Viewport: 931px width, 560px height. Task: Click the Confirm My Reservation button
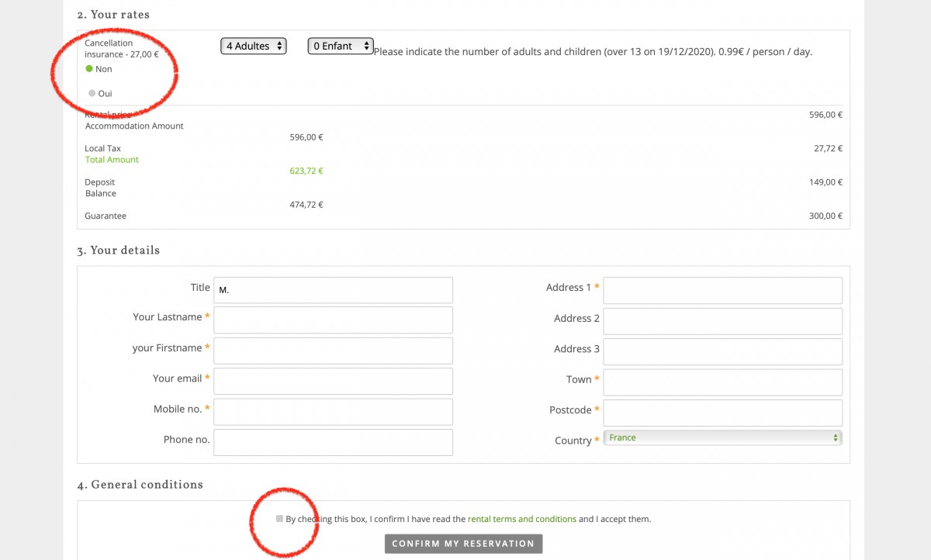(463, 544)
